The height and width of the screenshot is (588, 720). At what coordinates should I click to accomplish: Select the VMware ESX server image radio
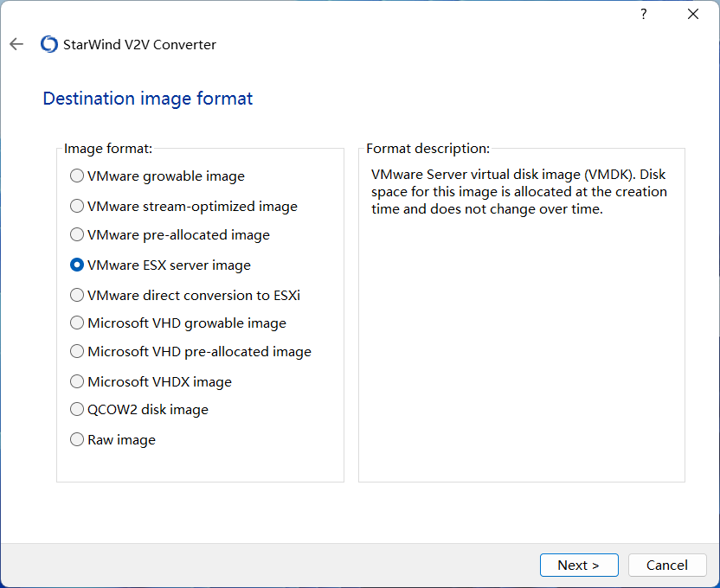click(x=77, y=265)
